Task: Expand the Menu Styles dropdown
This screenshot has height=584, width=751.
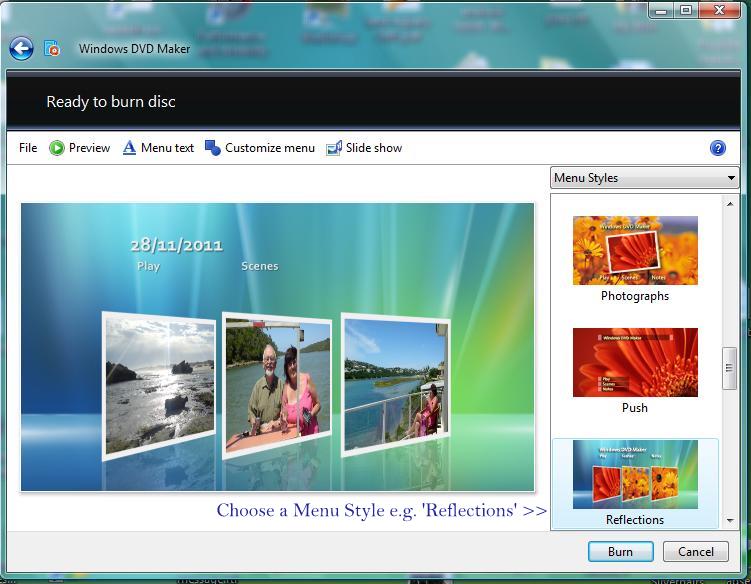Action: tap(645, 178)
